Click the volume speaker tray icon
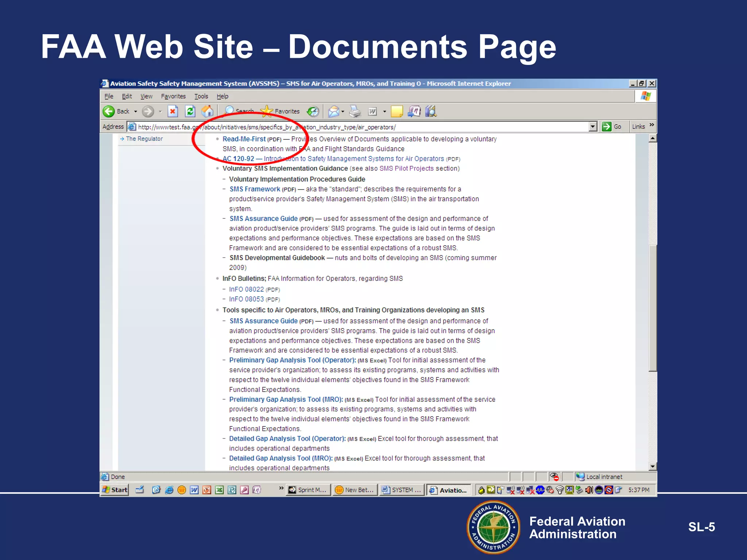 589,490
